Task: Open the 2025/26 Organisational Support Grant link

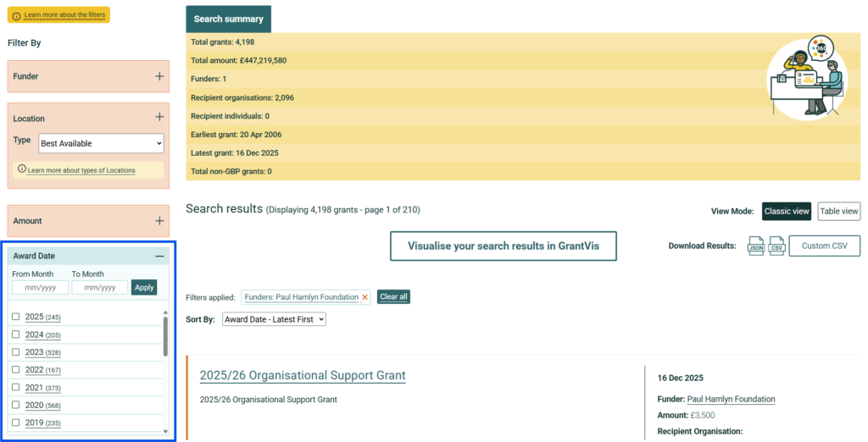Action: (x=303, y=376)
